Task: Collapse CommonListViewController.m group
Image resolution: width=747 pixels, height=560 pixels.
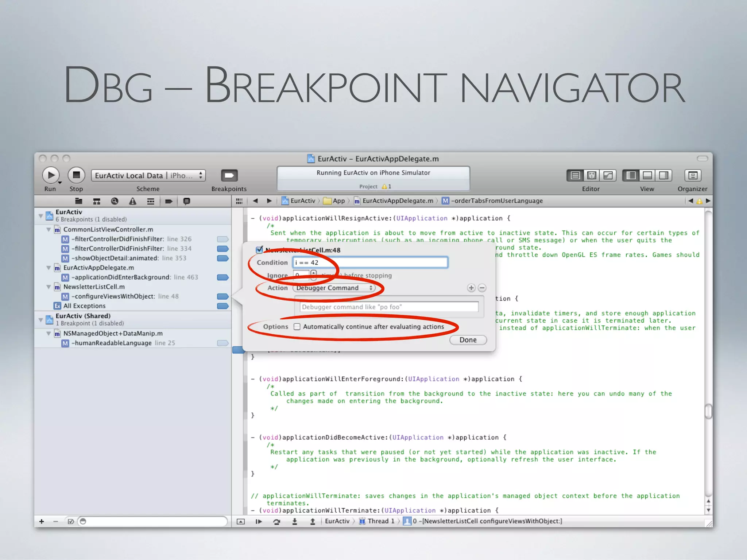Action: [49, 229]
